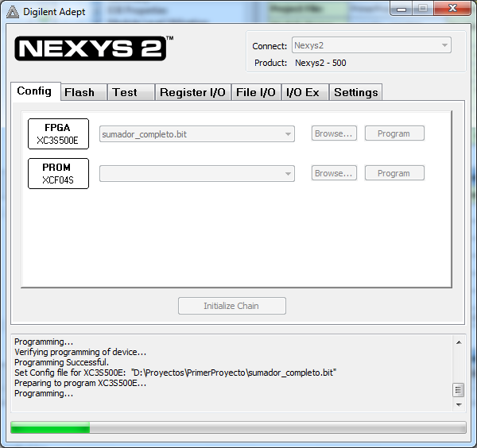Program the PROM device
Image resolution: width=477 pixels, height=448 pixels.
394,173
